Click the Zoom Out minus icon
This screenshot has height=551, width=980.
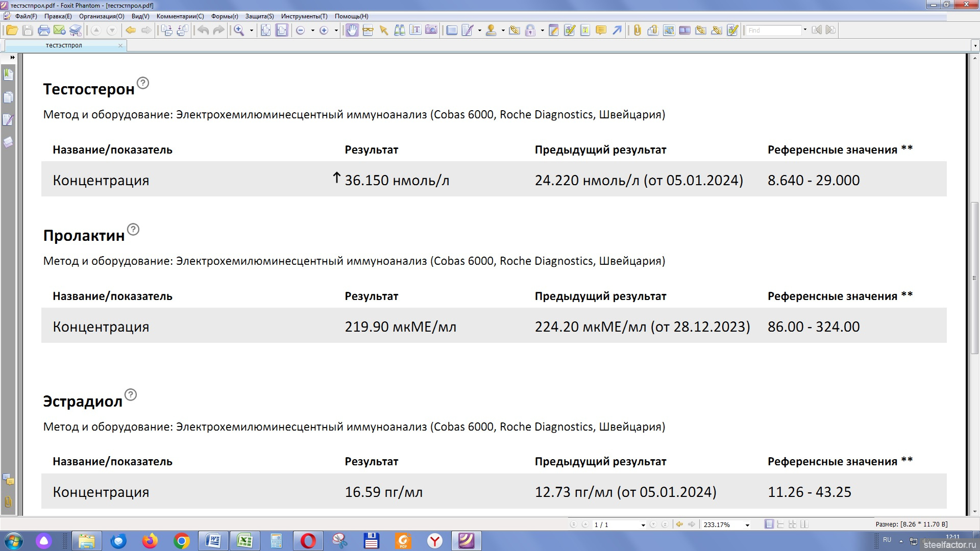301,30
